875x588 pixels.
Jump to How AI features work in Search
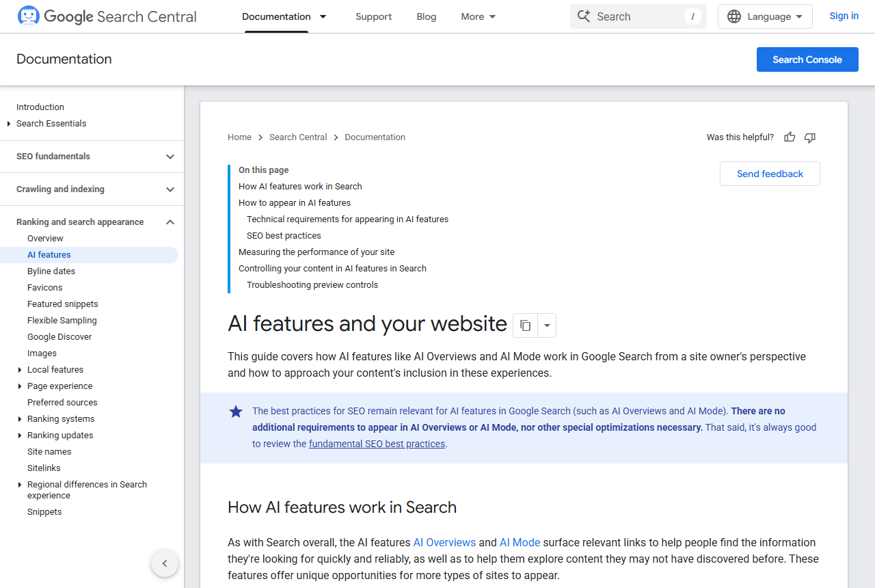[300, 187]
